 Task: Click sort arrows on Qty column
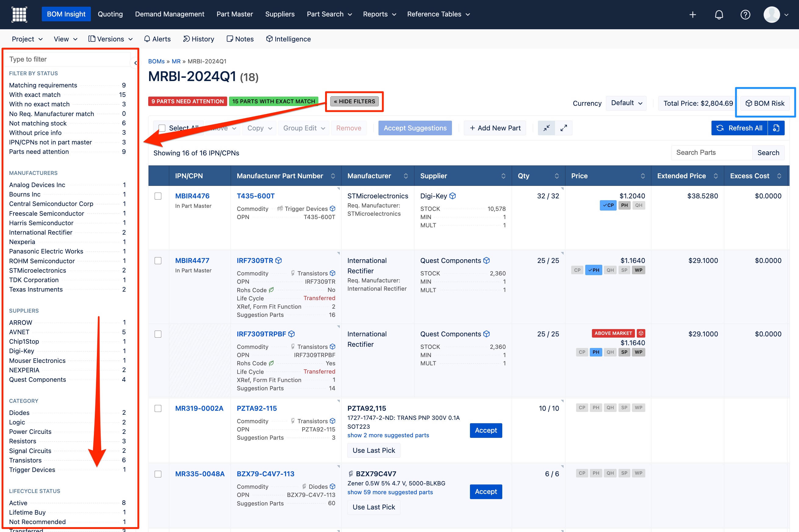pos(557,176)
